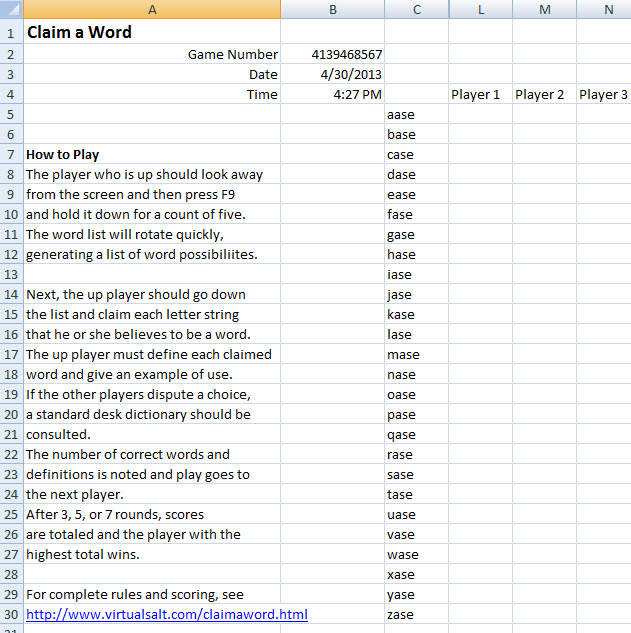Select the word 'xase' cell

(417, 574)
